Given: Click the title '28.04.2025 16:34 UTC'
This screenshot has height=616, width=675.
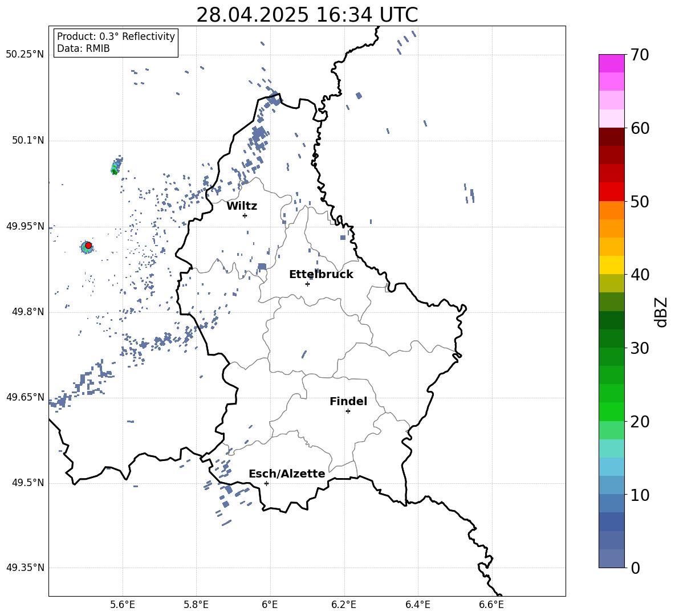Looking at the screenshot, I should pos(307,15).
